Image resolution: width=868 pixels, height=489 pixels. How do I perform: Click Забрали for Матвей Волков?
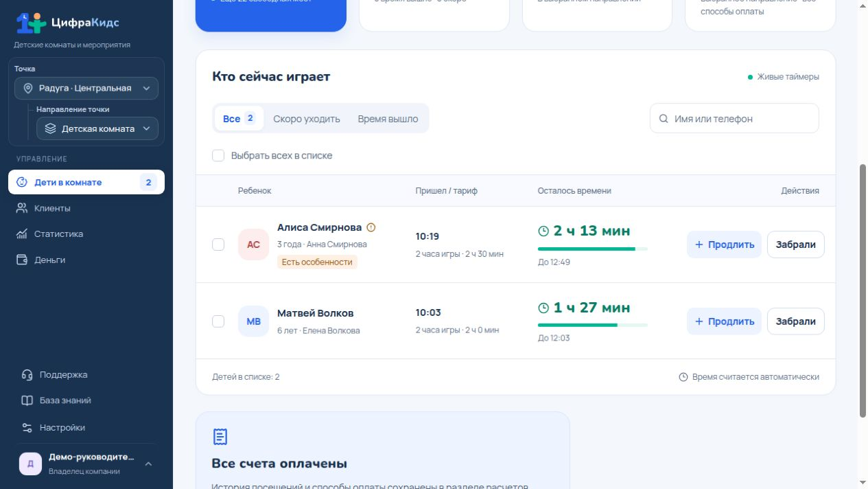[x=796, y=321]
